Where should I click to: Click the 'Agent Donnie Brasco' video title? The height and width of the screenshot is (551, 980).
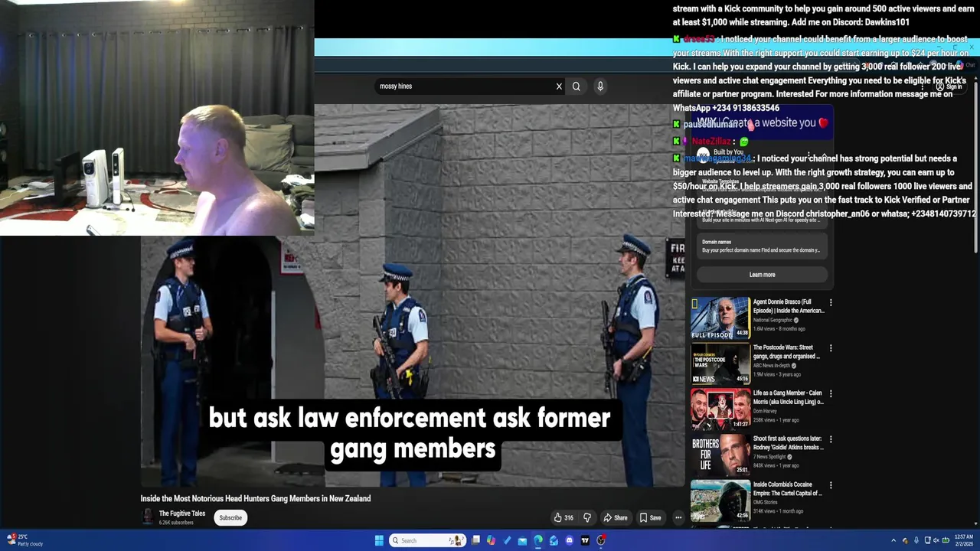pos(789,306)
